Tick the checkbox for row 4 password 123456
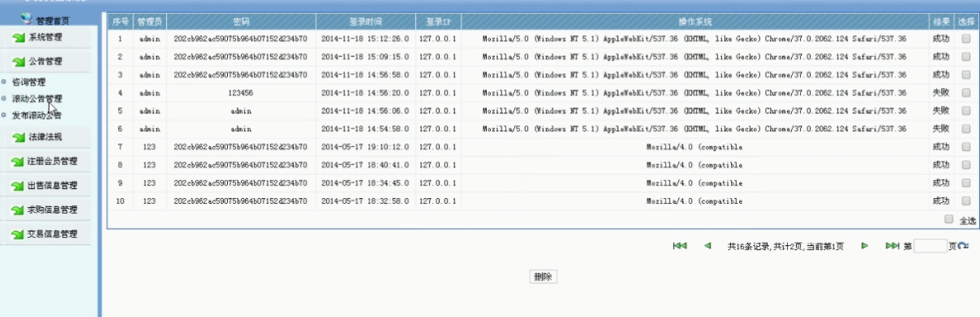Screen dimensions: 980x317 coord(966,93)
